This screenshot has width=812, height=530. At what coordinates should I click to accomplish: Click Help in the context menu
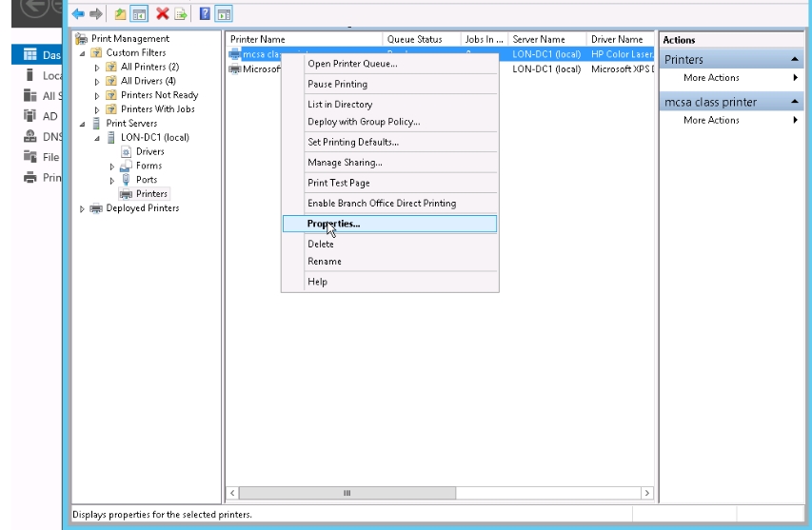[389, 282]
